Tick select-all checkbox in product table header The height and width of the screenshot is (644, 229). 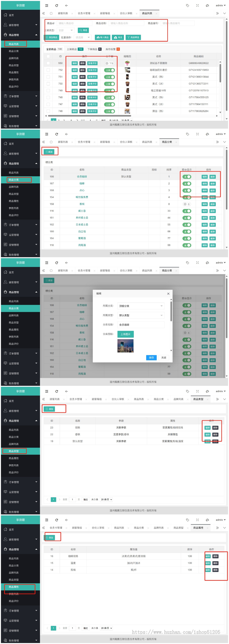(48, 56)
